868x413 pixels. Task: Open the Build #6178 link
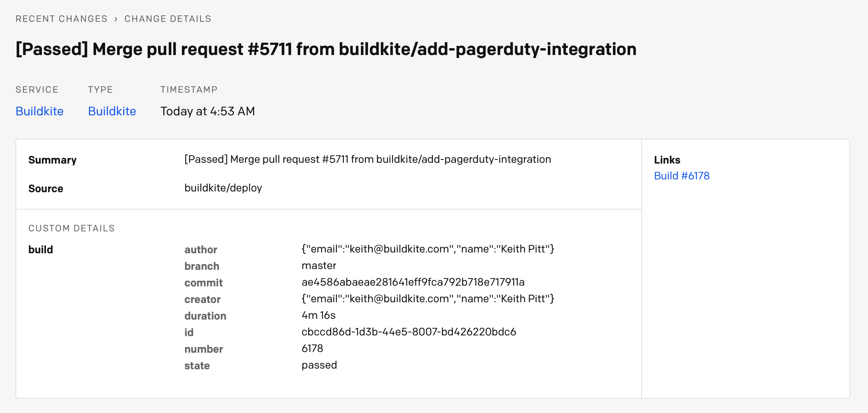click(x=682, y=176)
